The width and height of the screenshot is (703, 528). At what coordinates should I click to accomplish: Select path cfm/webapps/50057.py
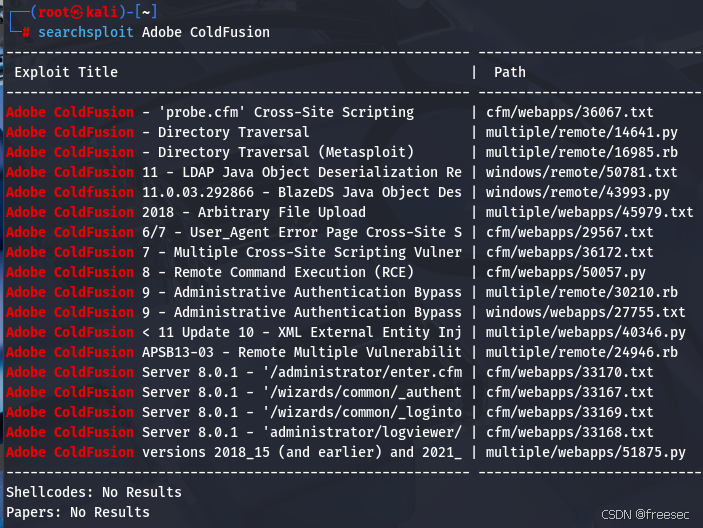pos(566,272)
